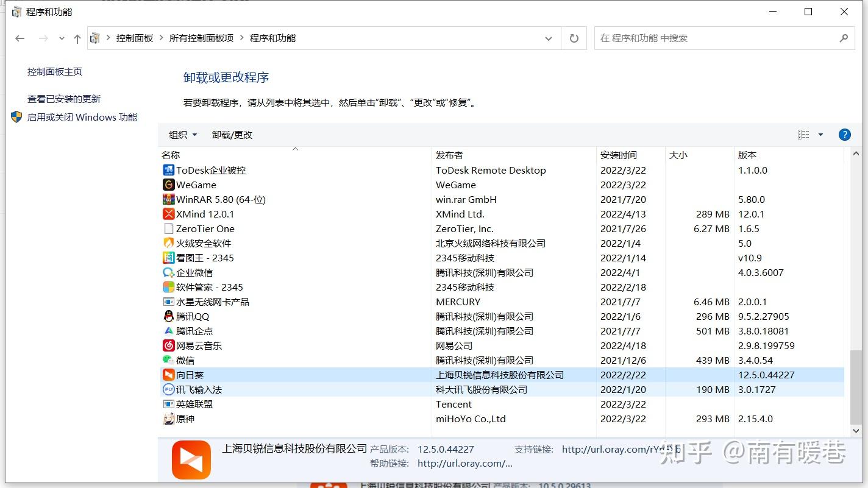Select the 软件管家 - 2345 icon
The image size is (868, 488).
[168, 287]
